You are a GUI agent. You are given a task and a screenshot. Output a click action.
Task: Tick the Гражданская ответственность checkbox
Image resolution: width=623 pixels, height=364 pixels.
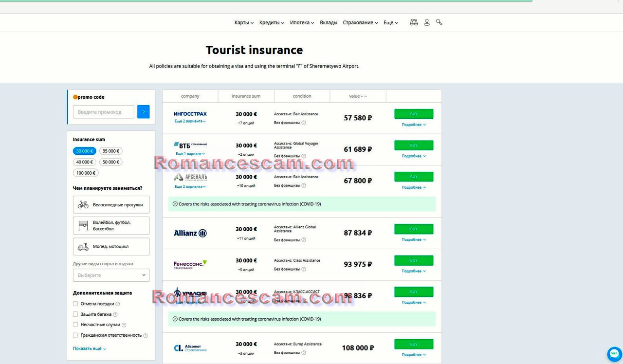click(75, 335)
